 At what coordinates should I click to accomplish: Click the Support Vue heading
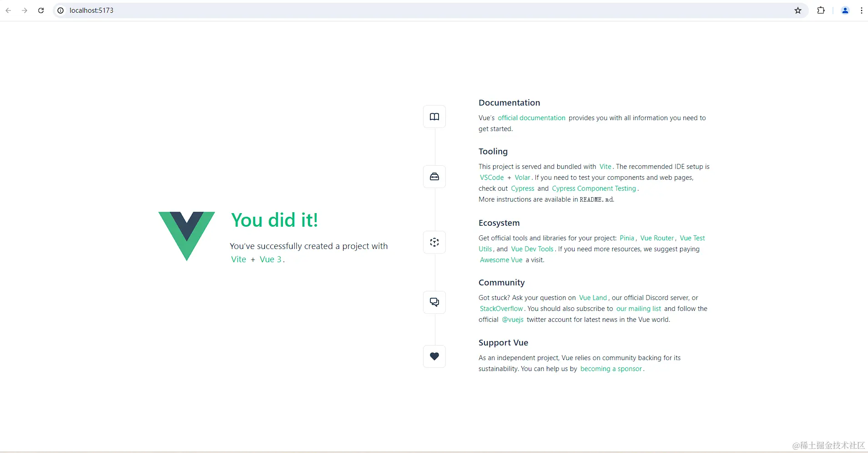tap(503, 343)
